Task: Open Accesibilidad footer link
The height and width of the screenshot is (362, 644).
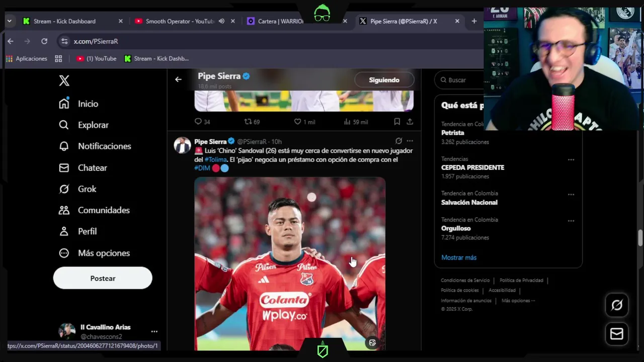Action: pyautogui.click(x=502, y=291)
